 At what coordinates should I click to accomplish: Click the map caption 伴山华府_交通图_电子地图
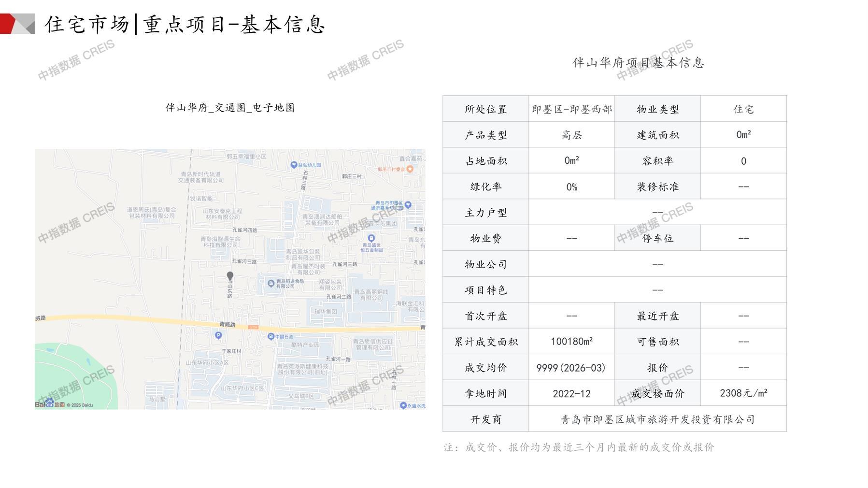(x=230, y=108)
